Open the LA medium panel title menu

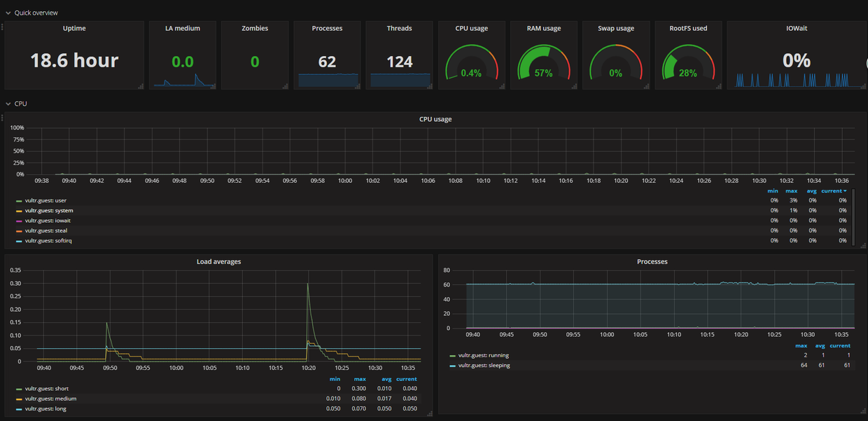[x=183, y=28]
